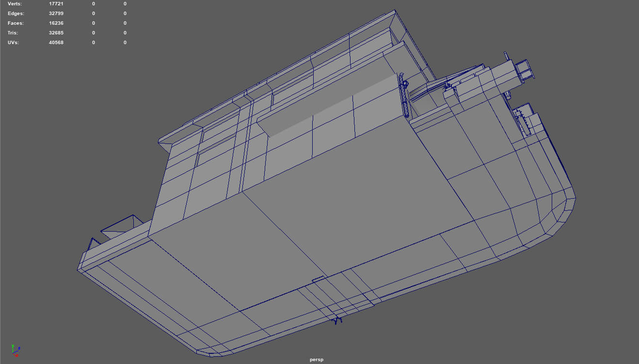Viewport: 639px width, 364px height.
Task: Click the "UVs:" heads-up display label
Action: coord(14,43)
